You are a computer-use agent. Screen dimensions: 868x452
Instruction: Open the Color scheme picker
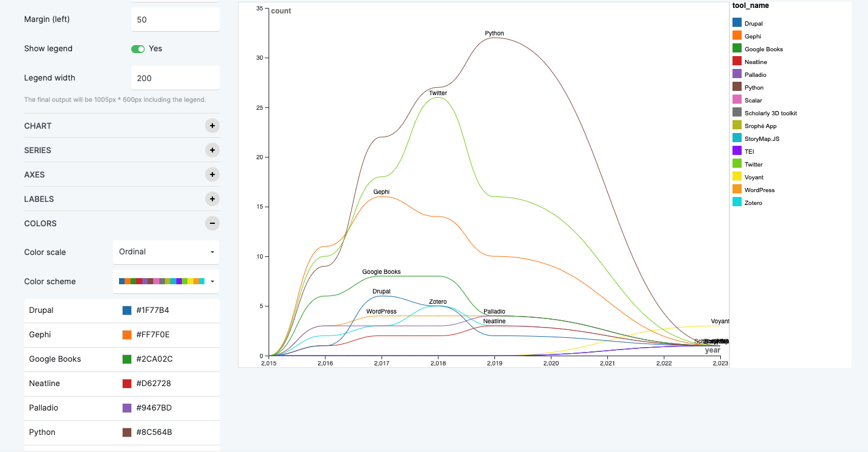tap(165, 281)
